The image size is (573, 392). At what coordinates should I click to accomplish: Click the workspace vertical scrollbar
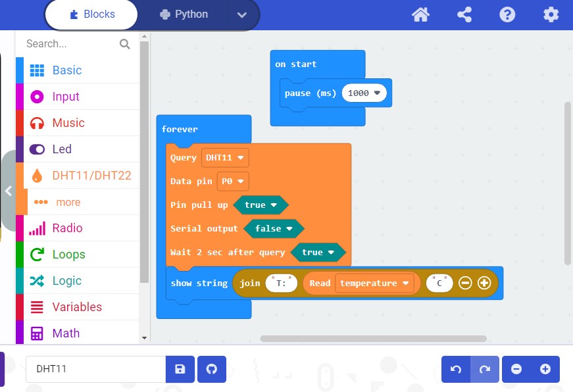coord(567,183)
